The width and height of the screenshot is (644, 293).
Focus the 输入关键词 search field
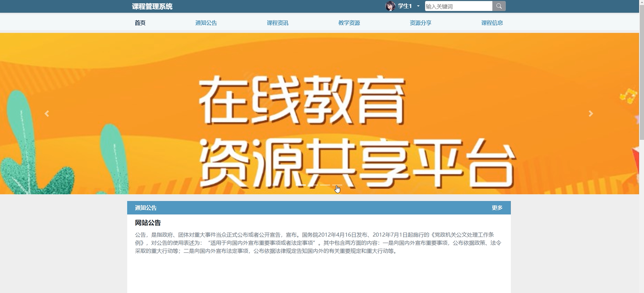coord(459,6)
